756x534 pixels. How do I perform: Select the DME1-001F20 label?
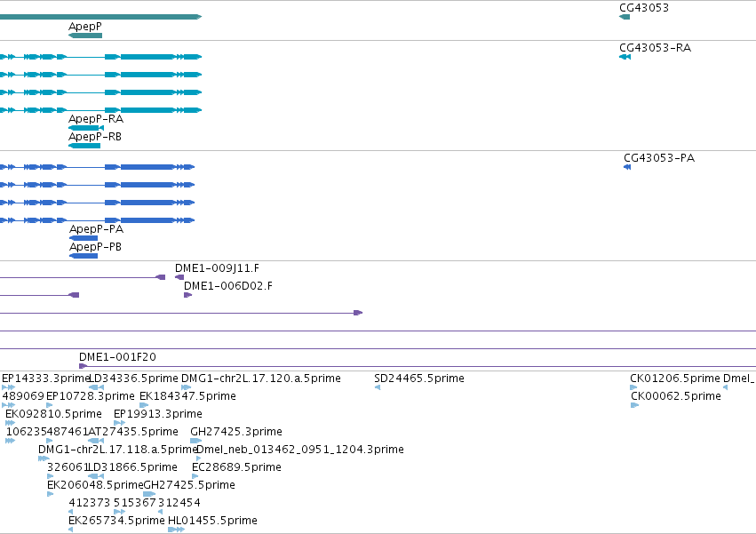[117, 357]
